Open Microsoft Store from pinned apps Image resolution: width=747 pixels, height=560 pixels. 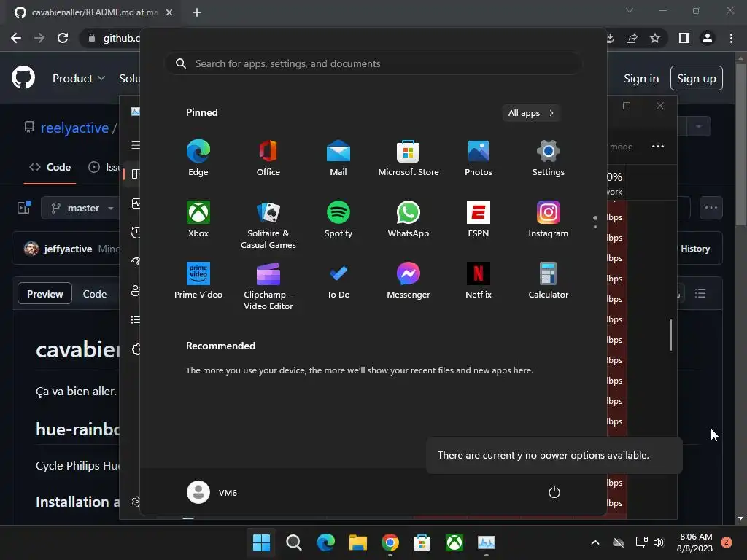click(409, 158)
